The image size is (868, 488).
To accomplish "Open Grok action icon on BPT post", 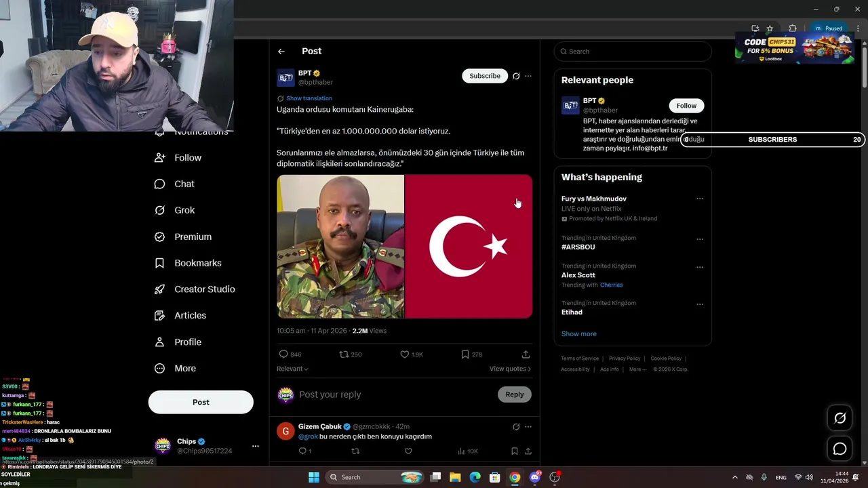I will [516, 76].
